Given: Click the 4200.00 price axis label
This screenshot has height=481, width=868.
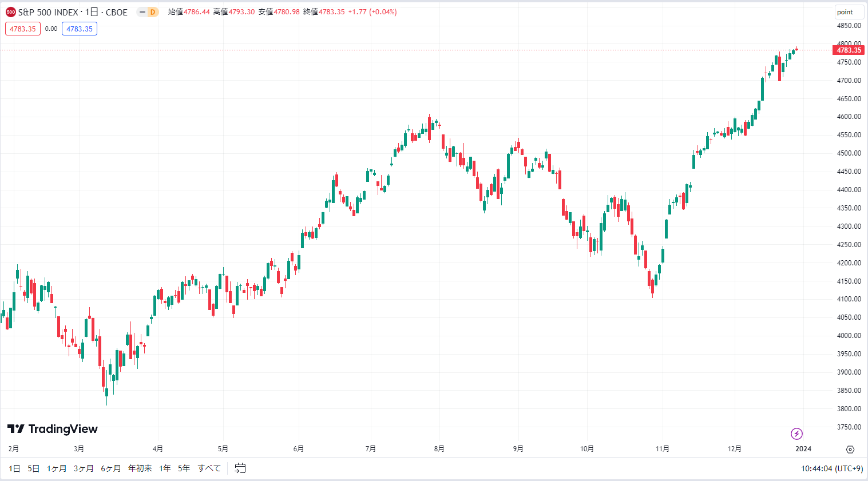Looking at the screenshot, I should point(849,263).
